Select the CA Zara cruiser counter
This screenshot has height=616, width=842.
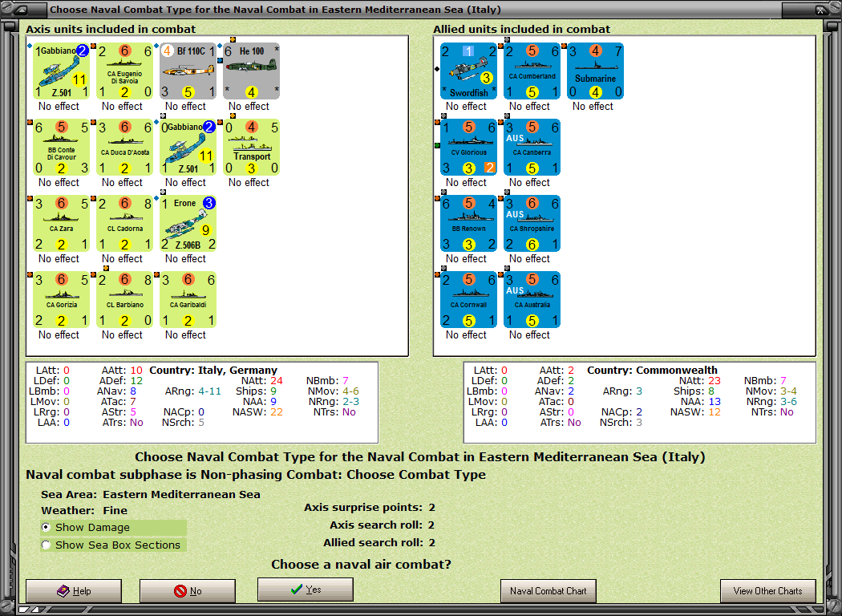[61, 224]
